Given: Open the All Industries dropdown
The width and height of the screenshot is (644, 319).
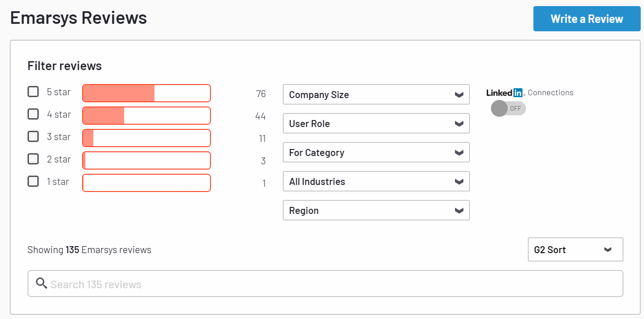Looking at the screenshot, I should tap(376, 181).
